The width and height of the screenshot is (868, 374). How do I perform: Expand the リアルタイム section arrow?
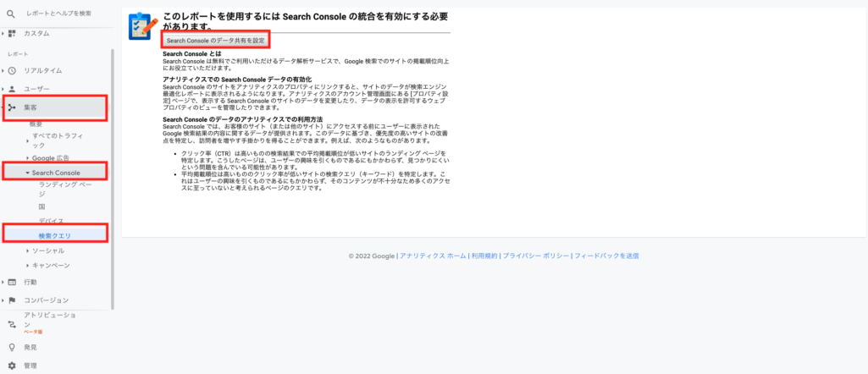3,71
